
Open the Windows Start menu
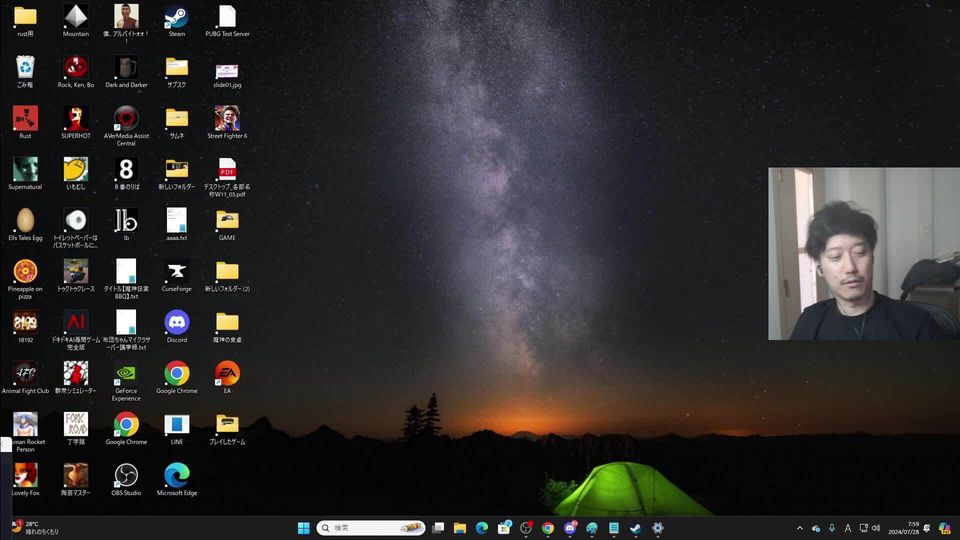coord(303,528)
